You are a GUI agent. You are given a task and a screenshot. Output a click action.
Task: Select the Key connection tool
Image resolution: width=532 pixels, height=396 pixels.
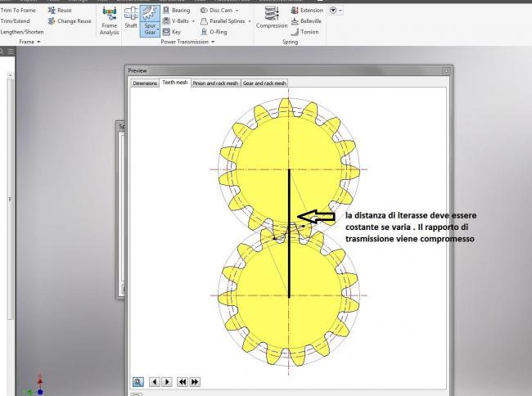[173, 32]
